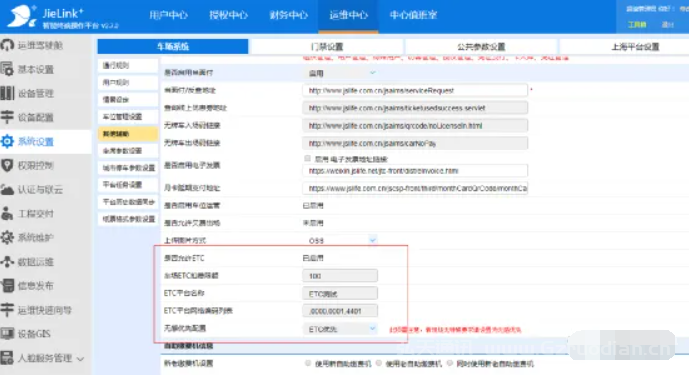Click the 人脸服务管理 icon
The width and height of the screenshot is (689, 375).
(7, 358)
